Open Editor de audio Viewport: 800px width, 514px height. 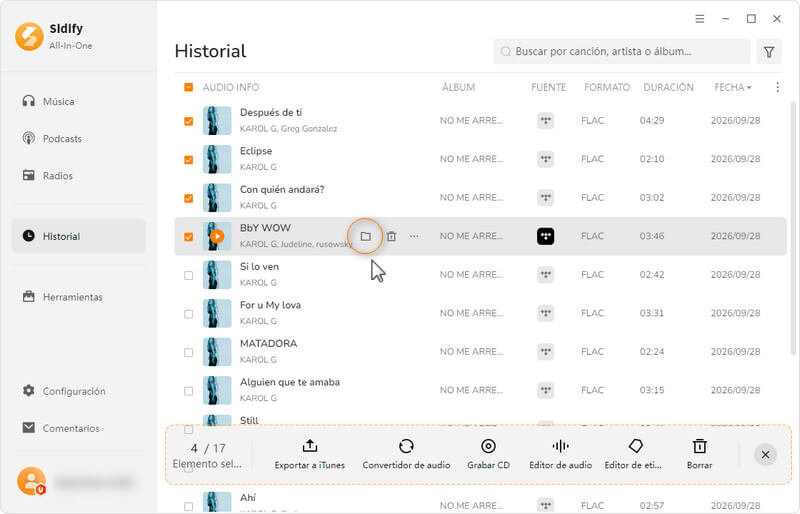(560, 454)
